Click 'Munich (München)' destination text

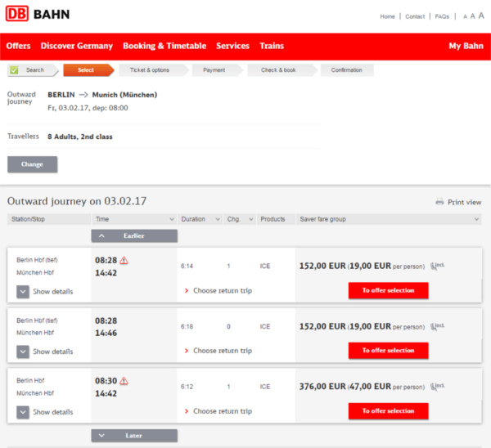(x=124, y=95)
